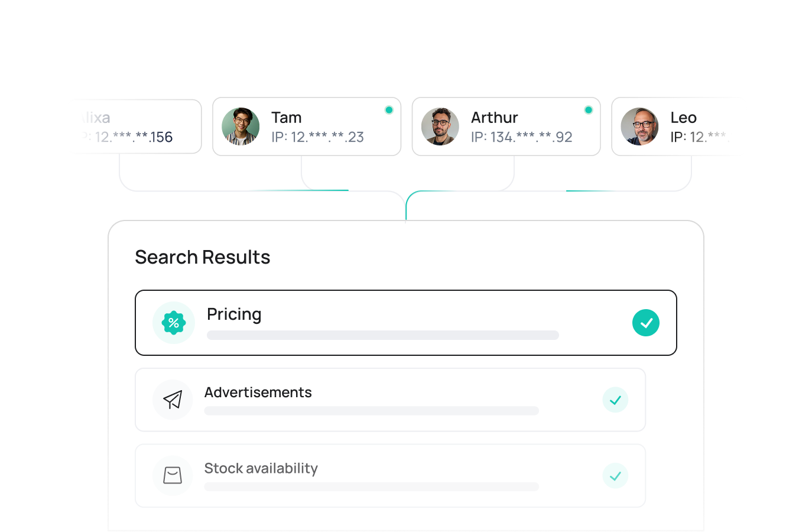Click Leo's profile picture
Viewport: 812px width, 532px height.
(x=639, y=126)
